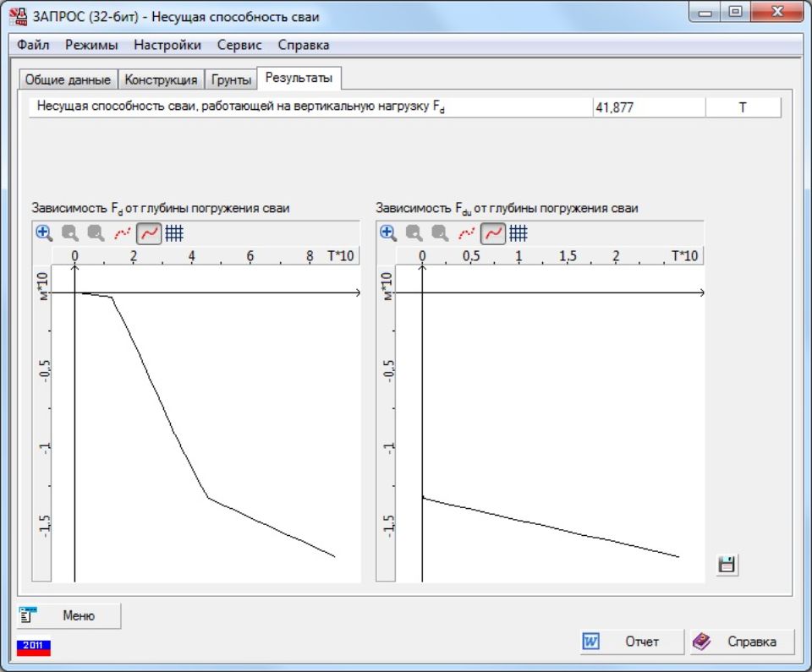812x672 pixels.
Task: Click zoom in icon on right Fdu graph
Action: pyautogui.click(x=388, y=232)
